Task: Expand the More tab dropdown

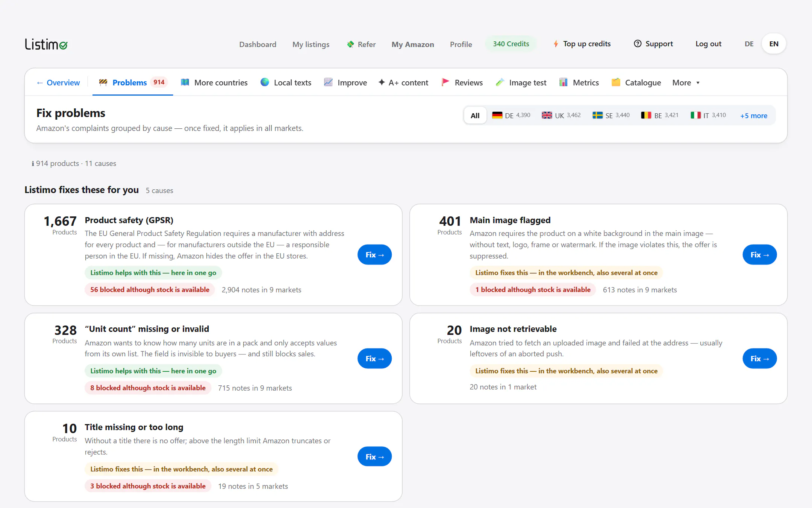Action: click(x=686, y=83)
